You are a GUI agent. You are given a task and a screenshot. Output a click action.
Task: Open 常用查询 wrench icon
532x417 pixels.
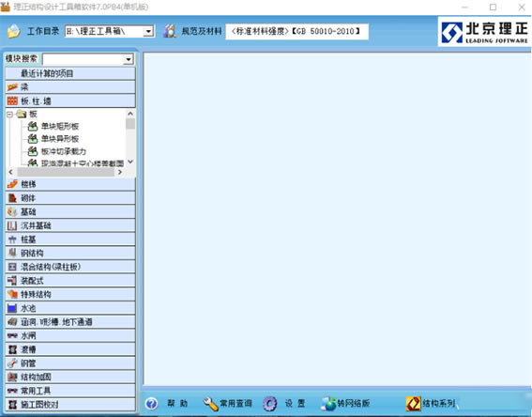[x=210, y=404]
